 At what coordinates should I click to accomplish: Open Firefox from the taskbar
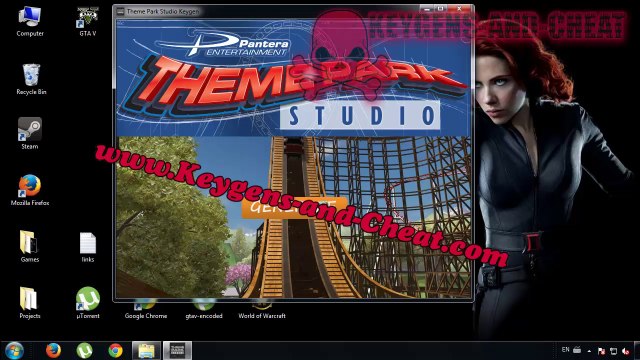click(53, 351)
